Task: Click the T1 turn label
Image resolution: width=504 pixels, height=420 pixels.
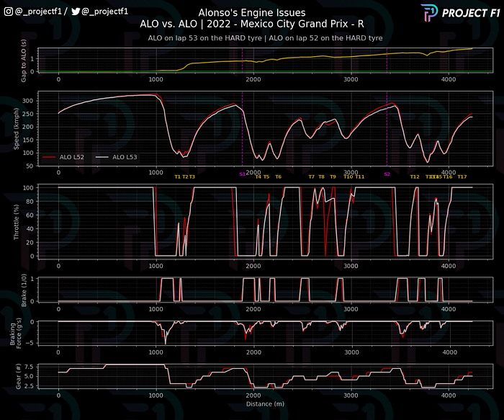Action: 177,177
